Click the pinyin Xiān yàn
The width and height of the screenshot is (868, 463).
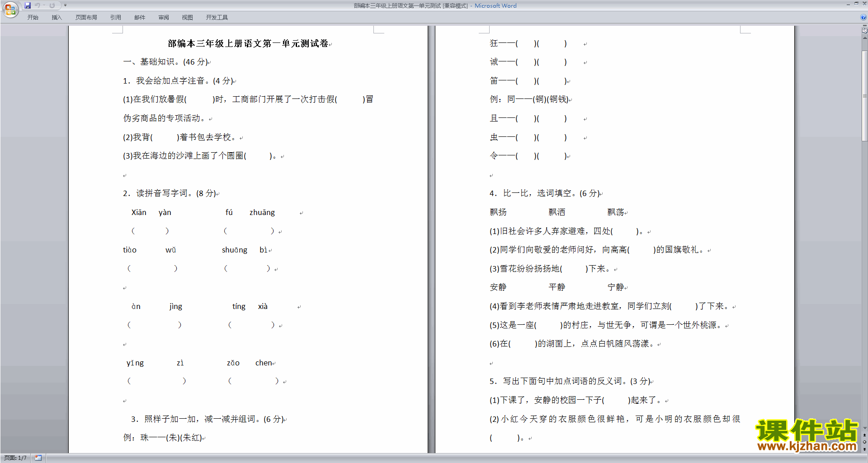pyautogui.click(x=151, y=212)
